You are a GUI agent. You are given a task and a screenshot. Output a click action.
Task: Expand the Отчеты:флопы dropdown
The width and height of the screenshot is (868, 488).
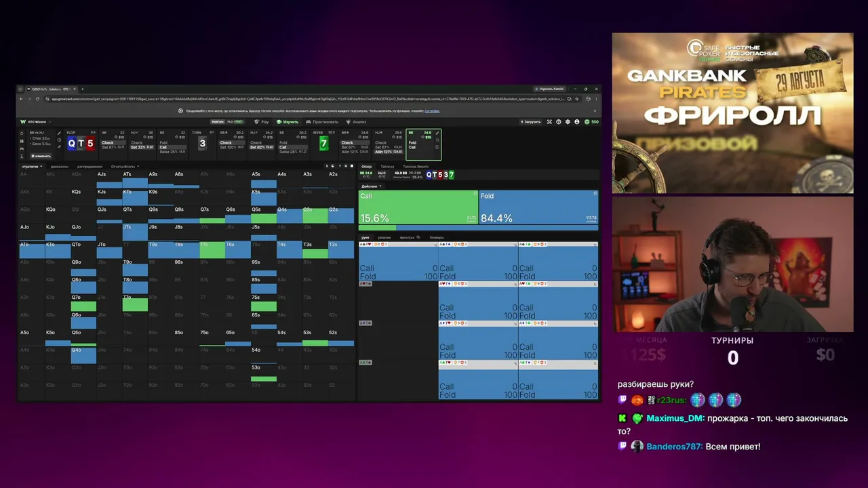125,166
